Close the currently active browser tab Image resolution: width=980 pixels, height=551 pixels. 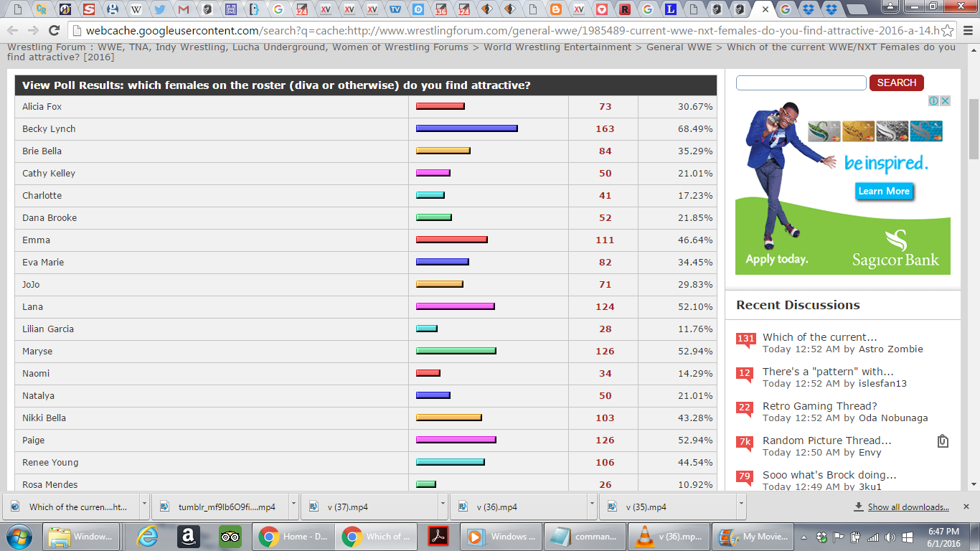(x=765, y=9)
